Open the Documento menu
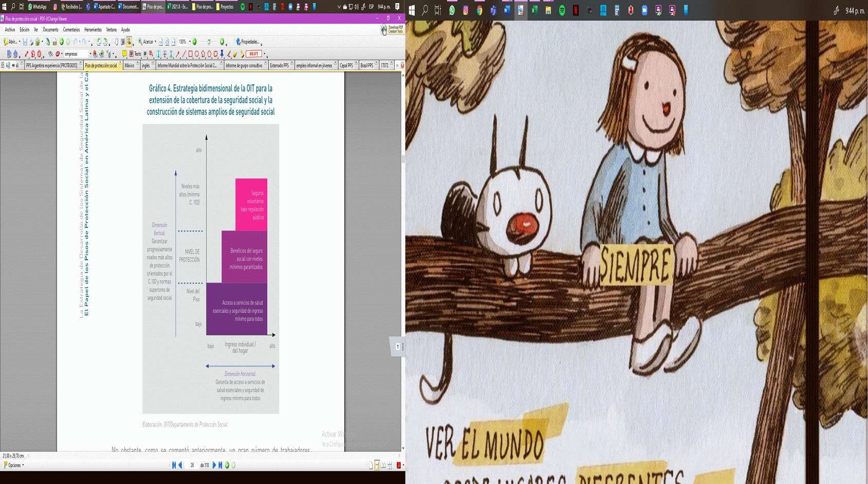This screenshot has height=484, width=868. pyautogui.click(x=50, y=29)
